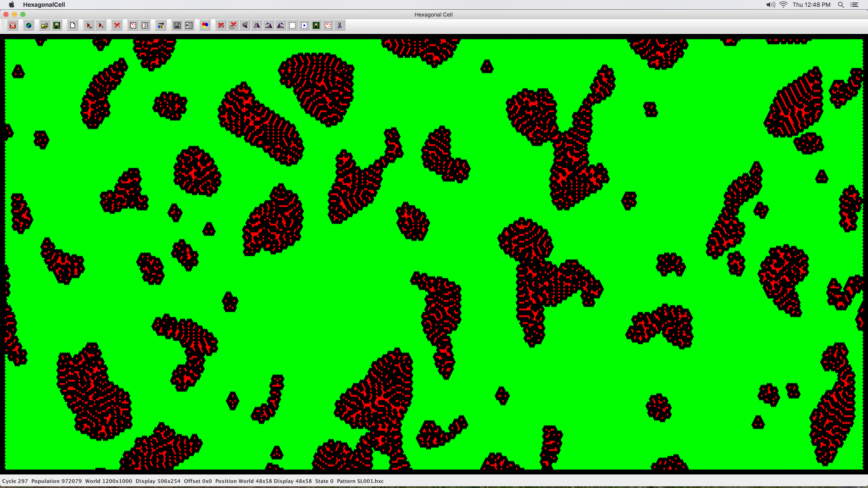Click the random dots fill icon

click(133, 26)
